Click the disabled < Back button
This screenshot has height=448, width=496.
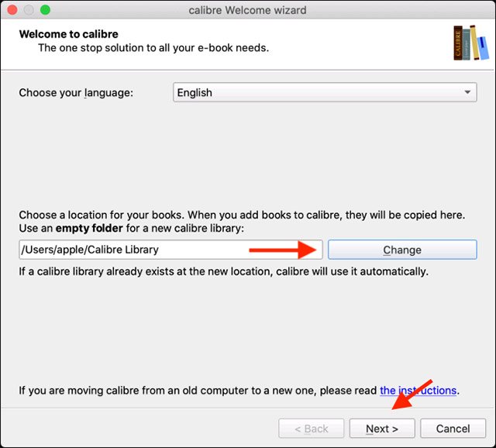pyautogui.click(x=312, y=429)
